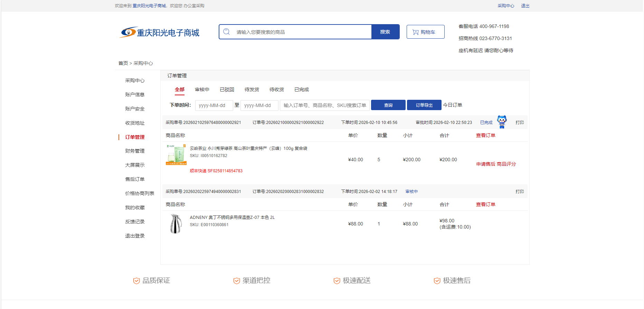Click the 品质保证 shield icon
The image size is (644, 309).
click(x=136, y=281)
